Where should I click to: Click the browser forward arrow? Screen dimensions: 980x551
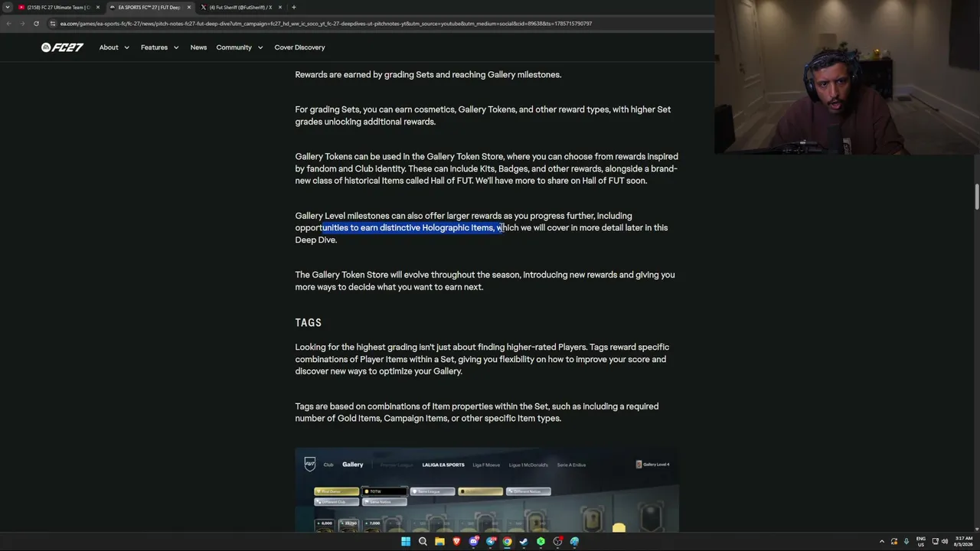[x=21, y=24]
